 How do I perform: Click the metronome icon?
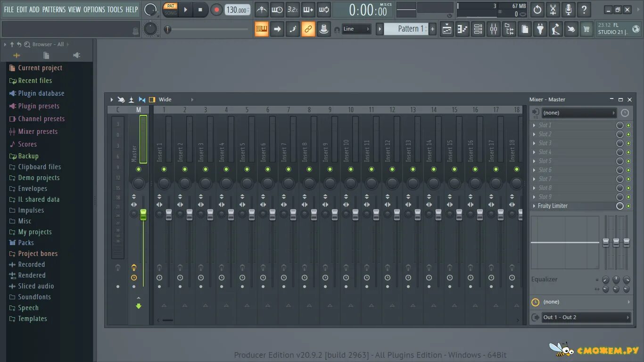click(x=262, y=9)
